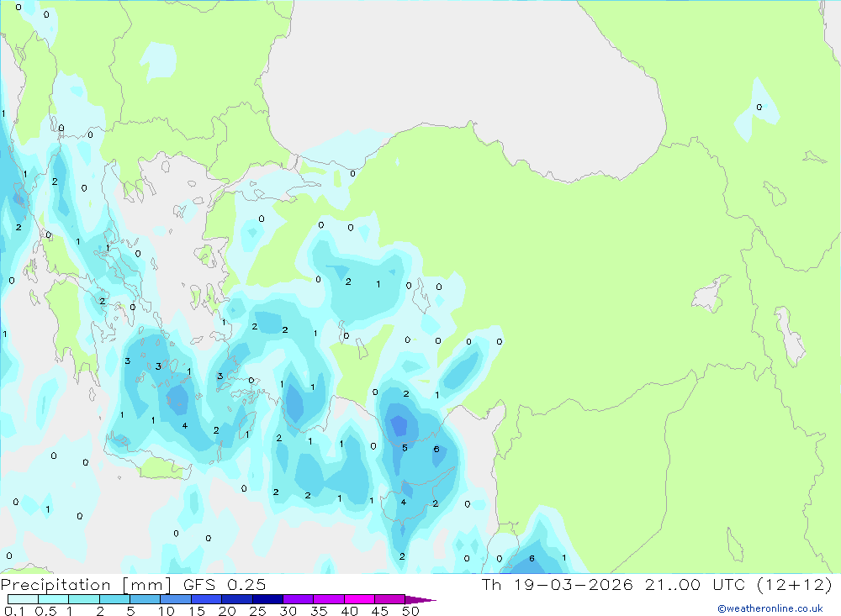841x616 pixels.
Task: Click the 20–25 mm dark blue swatch
Action: point(237,599)
